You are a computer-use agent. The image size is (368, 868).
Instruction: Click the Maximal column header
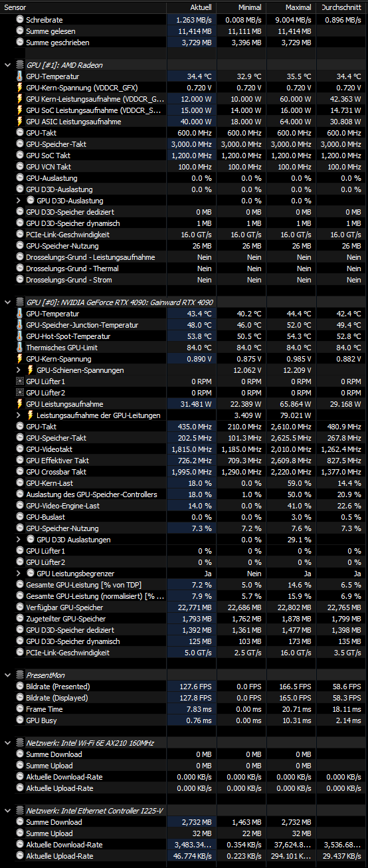pyautogui.click(x=292, y=7)
